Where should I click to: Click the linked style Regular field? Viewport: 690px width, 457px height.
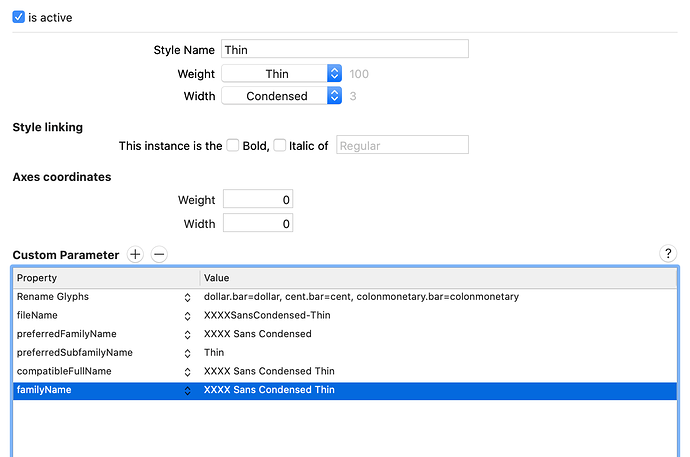tap(402, 145)
